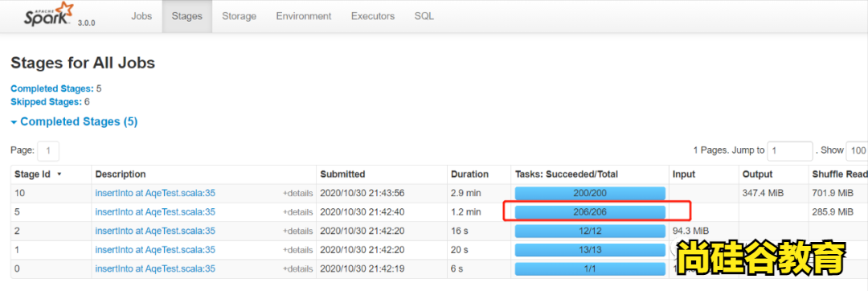Click the 206/206 task progress bar
The image size is (868, 291).
coord(590,212)
